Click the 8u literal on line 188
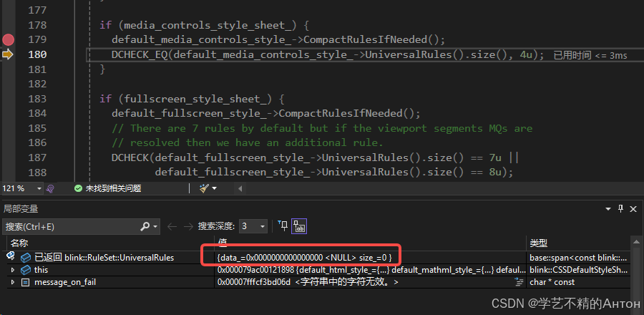 [x=495, y=172]
